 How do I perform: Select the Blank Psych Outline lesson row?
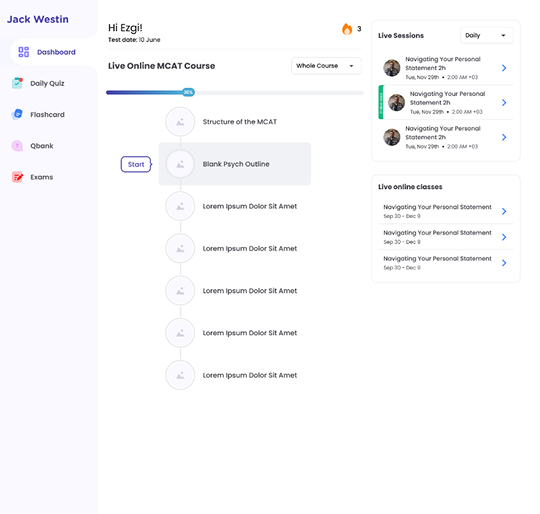click(235, 164)
